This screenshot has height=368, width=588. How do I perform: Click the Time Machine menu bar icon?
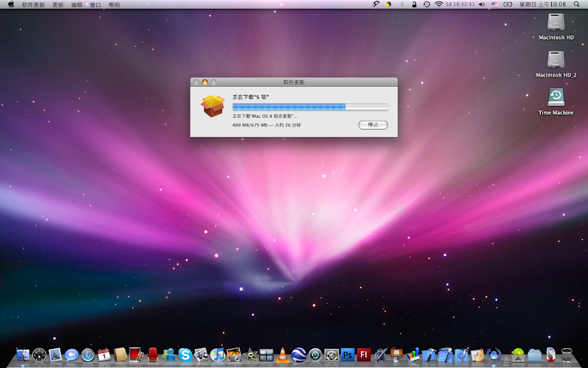tap(427, 4)
